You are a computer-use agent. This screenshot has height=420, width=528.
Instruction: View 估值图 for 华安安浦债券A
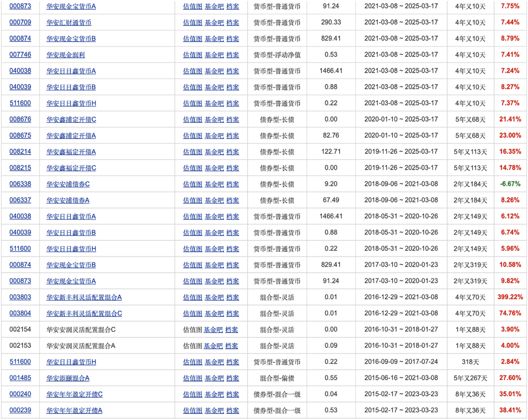[x=192, y=200]
